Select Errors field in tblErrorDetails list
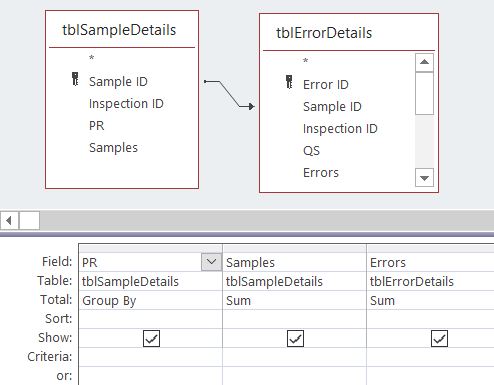This screenshot has width=494, height=385. point(321,173)
